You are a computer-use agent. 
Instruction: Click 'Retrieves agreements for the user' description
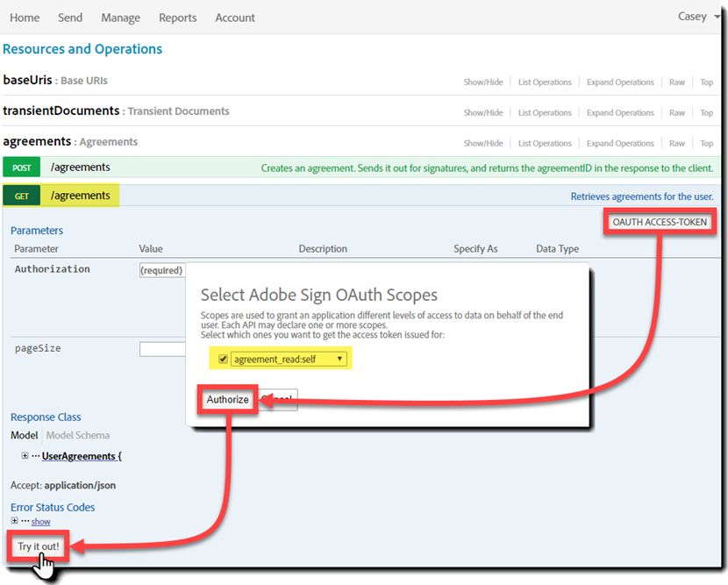coord(642,196)
